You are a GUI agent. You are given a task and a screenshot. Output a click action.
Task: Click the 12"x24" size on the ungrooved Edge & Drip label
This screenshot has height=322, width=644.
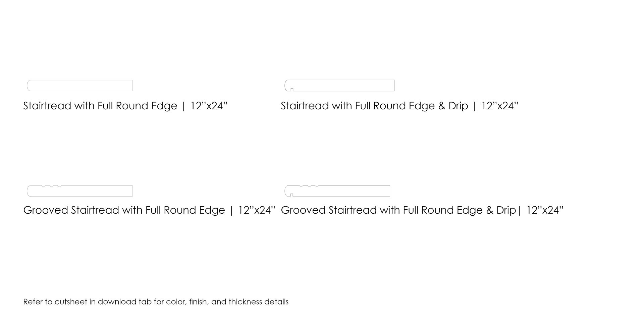click(500, 106)
